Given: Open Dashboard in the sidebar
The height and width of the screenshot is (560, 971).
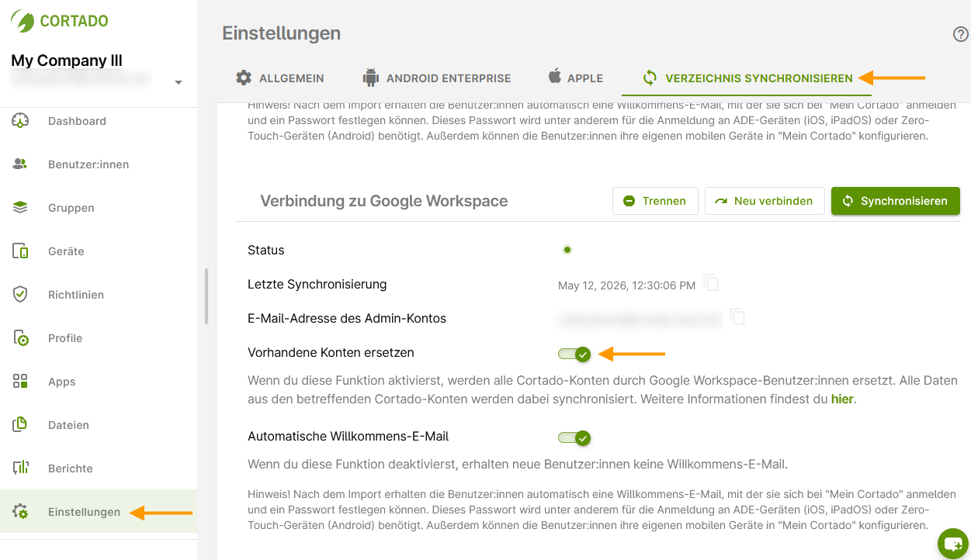Looking at the screenshot, I should (x=99, y=121).
